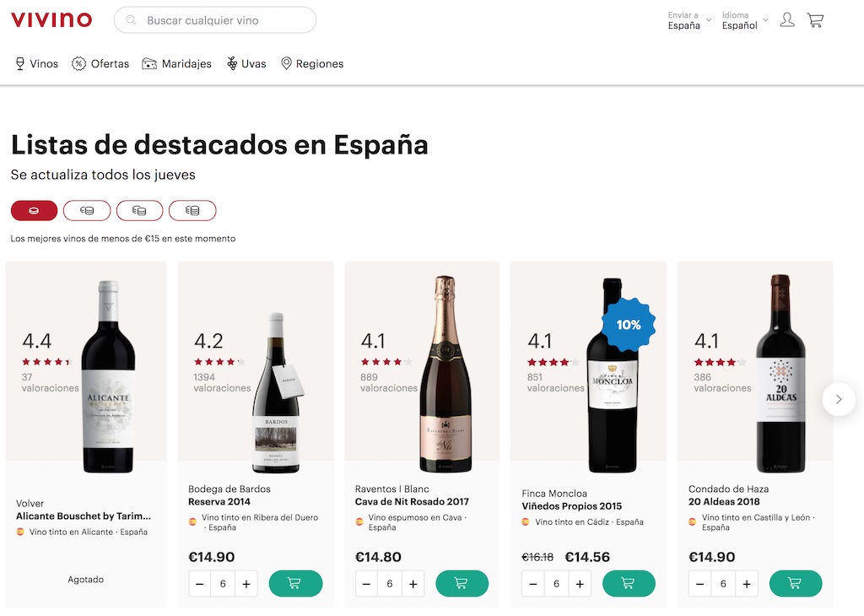Open the Vinos menu
This screenshot has height=616, width=864.
[x=37, y=63]
